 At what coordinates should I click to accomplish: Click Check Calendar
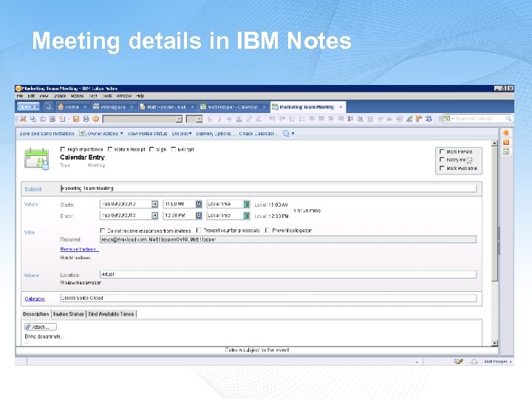[258, 134]
